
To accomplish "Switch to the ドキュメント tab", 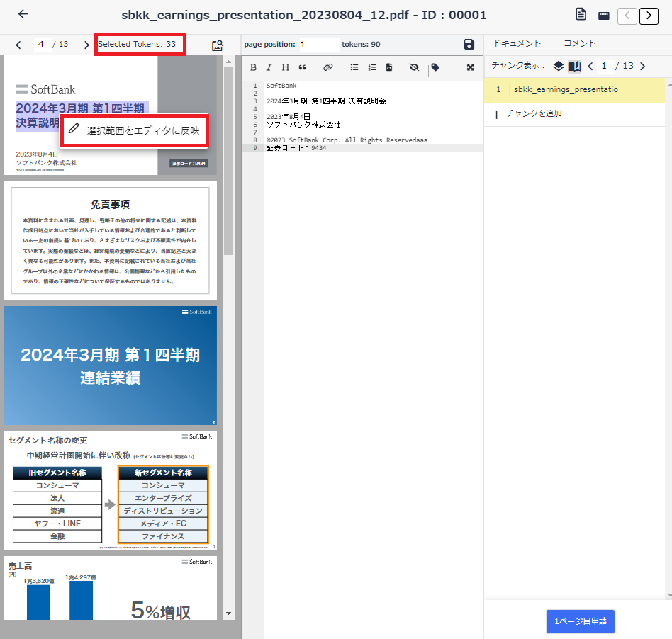I will [517, 43].
